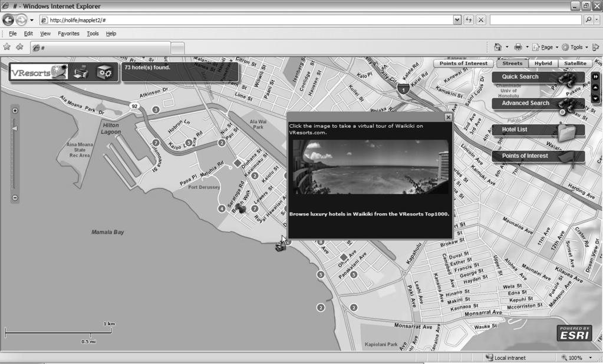Click the VResorts logo
The height and width of the screenshot is (364, 603).
[x=39, y=72]
